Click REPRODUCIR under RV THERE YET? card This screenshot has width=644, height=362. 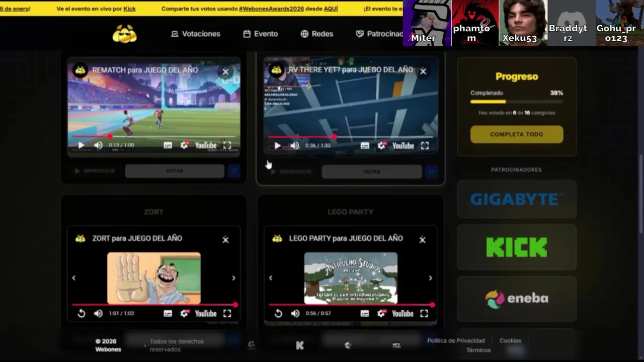(x=291, y=171)
